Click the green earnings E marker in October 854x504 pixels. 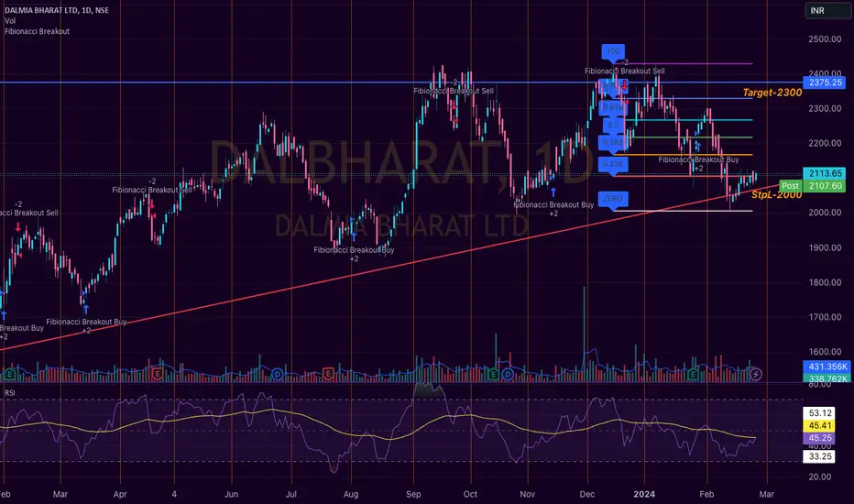coord(494,374)
